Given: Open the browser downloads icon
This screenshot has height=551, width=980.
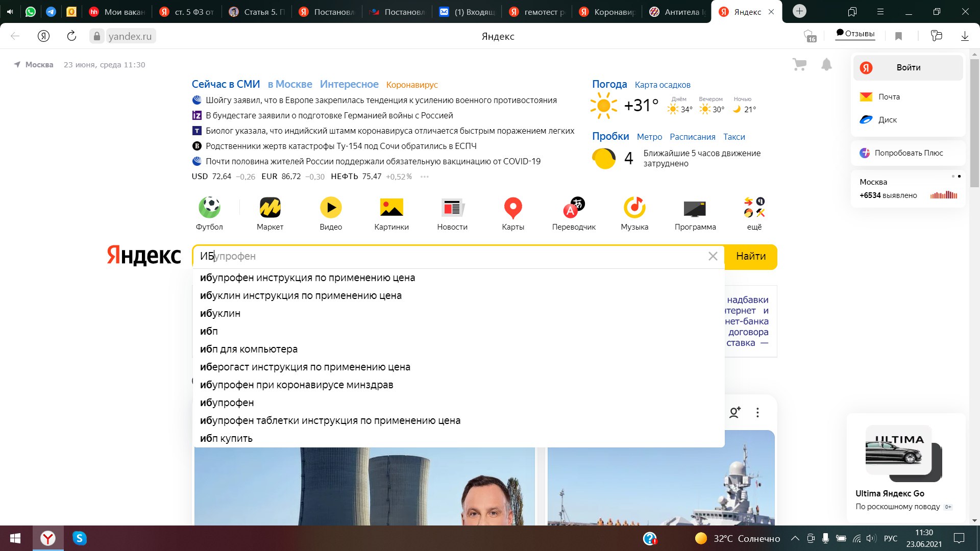Looking at the screenshot, I should (x=965, y=36).
